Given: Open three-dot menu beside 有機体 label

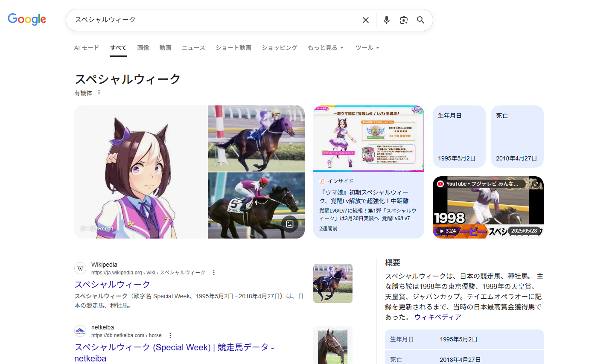Looking at the screenshot, I should pos(99,92).
